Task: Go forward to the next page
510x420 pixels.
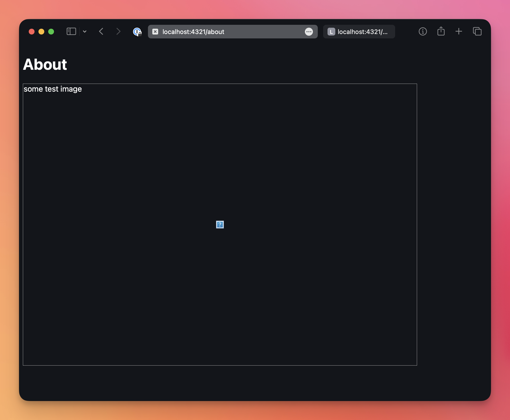Action: coord(118,32)
